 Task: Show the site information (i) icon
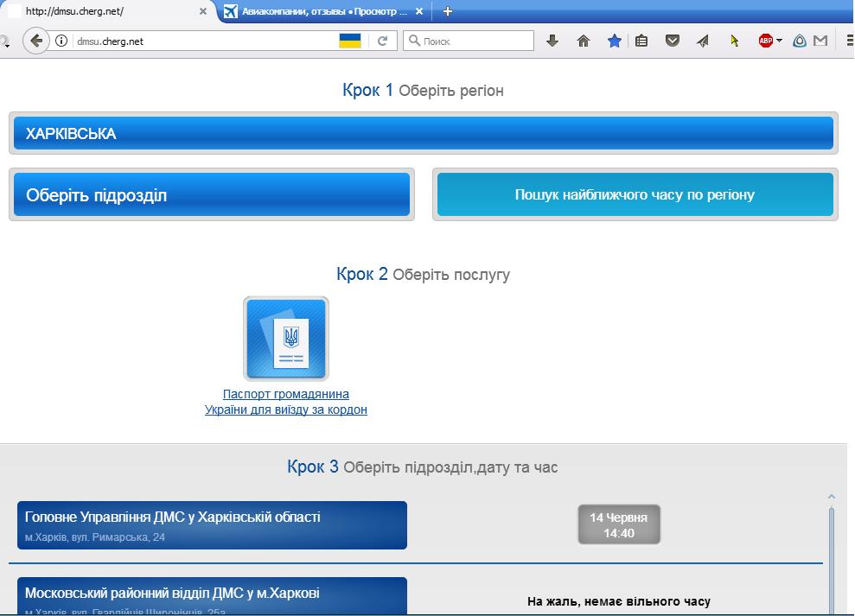point(61,41)
